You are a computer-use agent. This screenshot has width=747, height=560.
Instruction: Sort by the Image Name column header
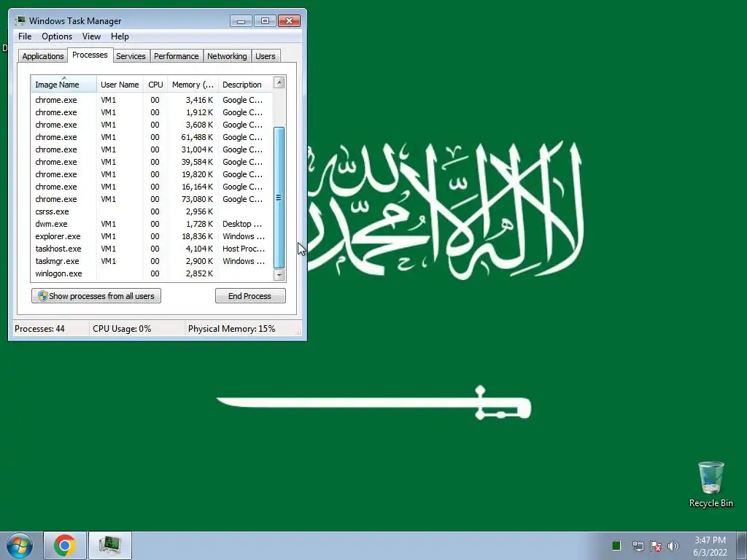(x=64, y=85)
